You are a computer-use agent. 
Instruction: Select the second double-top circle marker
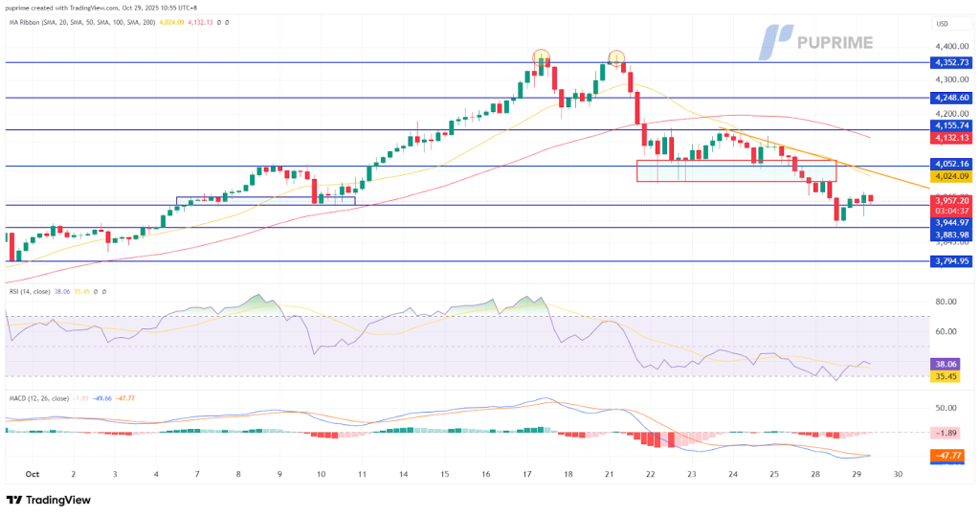615,57
